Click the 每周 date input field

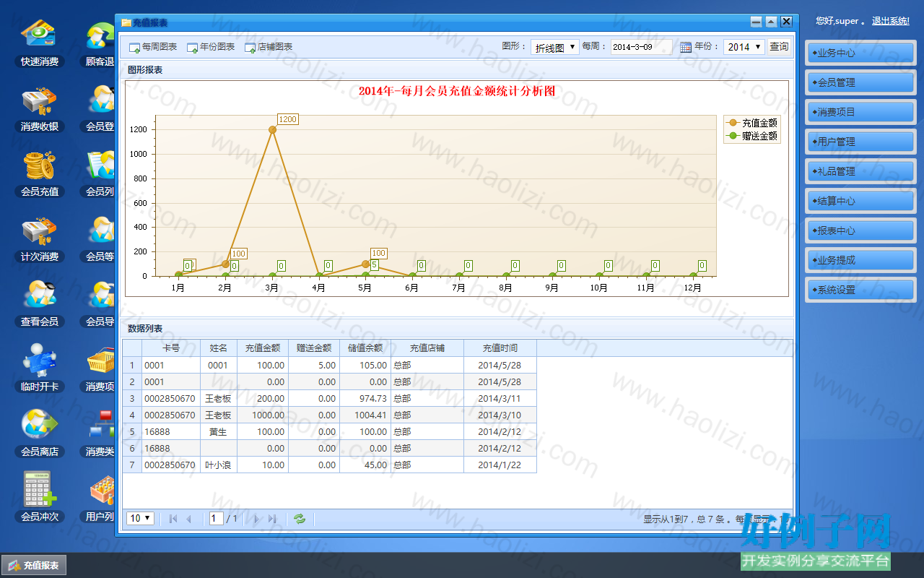pyautogui.click(x=641, y=47)
